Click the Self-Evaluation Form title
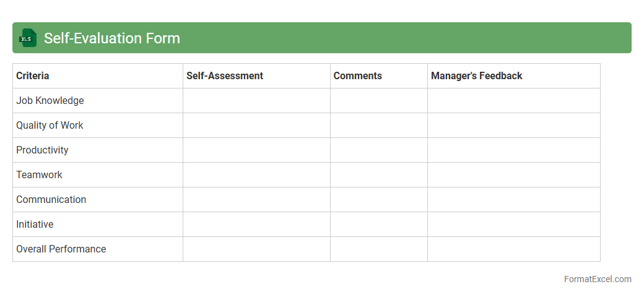 (112, 38)
